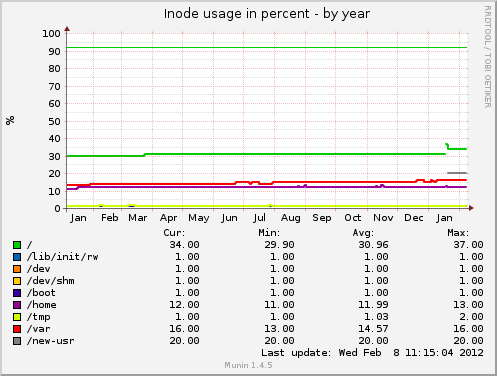Click the 'Cur:' column header
The width and height of the screenshot is (497, 376).
pyautogui.click(x=174, y=233)
